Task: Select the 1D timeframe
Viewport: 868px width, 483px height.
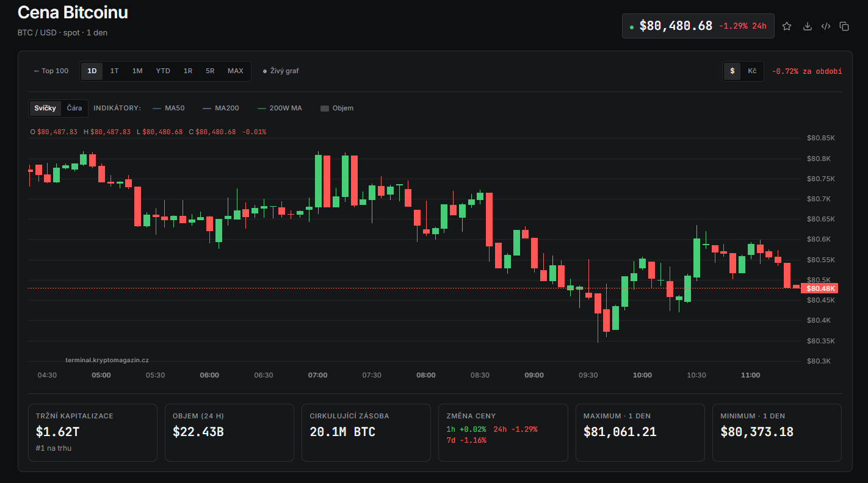Action: point(92,71)
